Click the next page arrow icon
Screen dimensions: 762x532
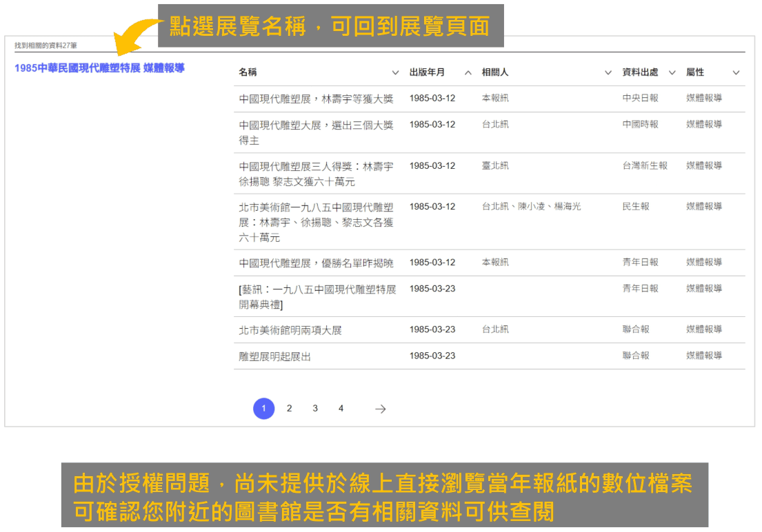coord(380,409)
